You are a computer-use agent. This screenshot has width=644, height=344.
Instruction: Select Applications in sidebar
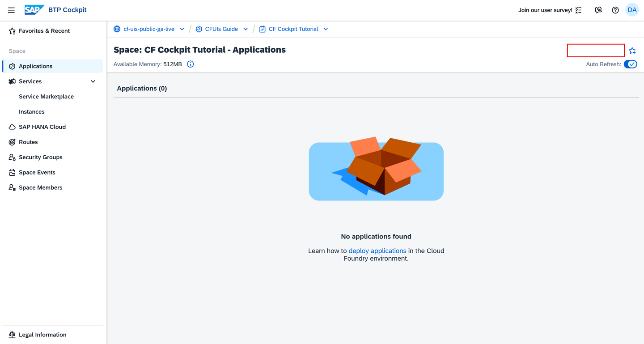click(x=53, y=66)
